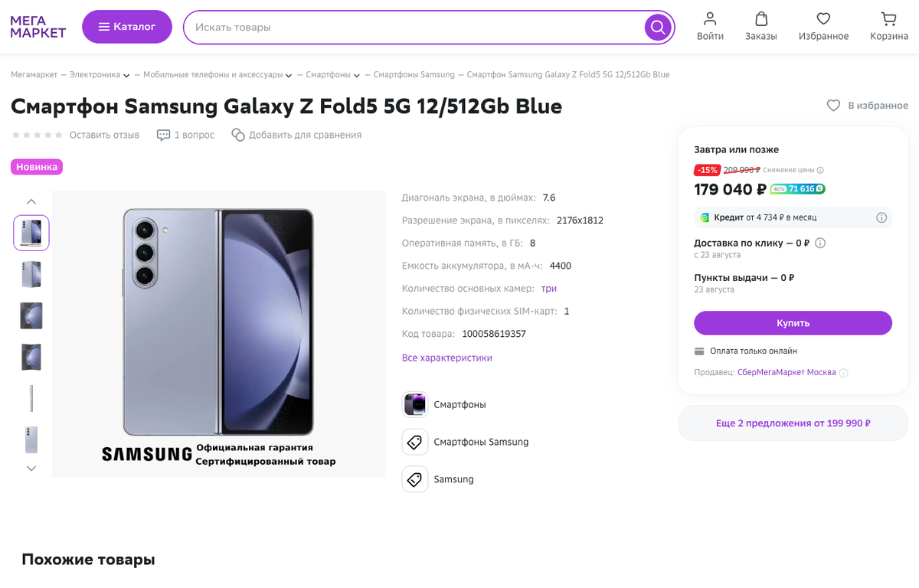Click the Купить button
This screenshot has height=588, width=919.
(793, 323)
